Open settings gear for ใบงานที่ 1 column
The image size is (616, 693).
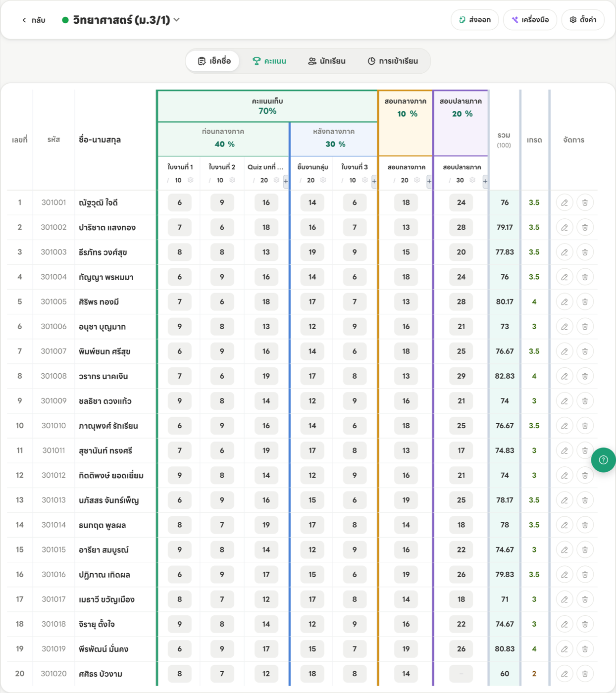click(x=190, y=180)
